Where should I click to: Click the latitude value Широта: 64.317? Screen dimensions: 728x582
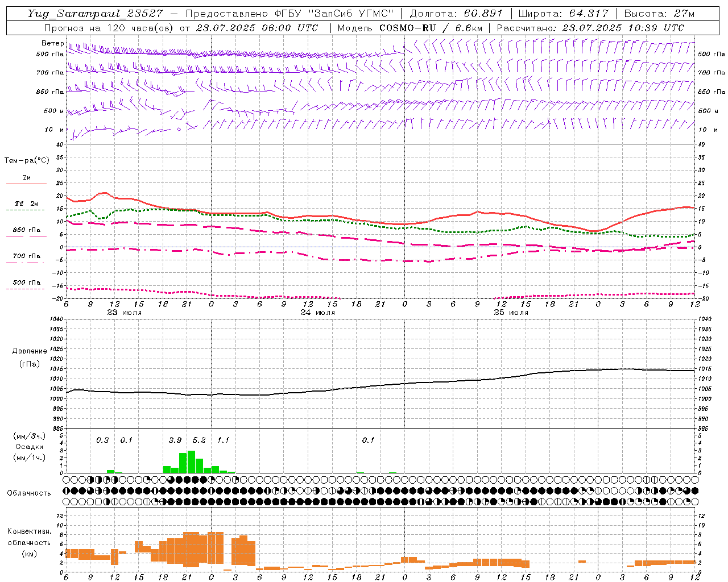563,14
